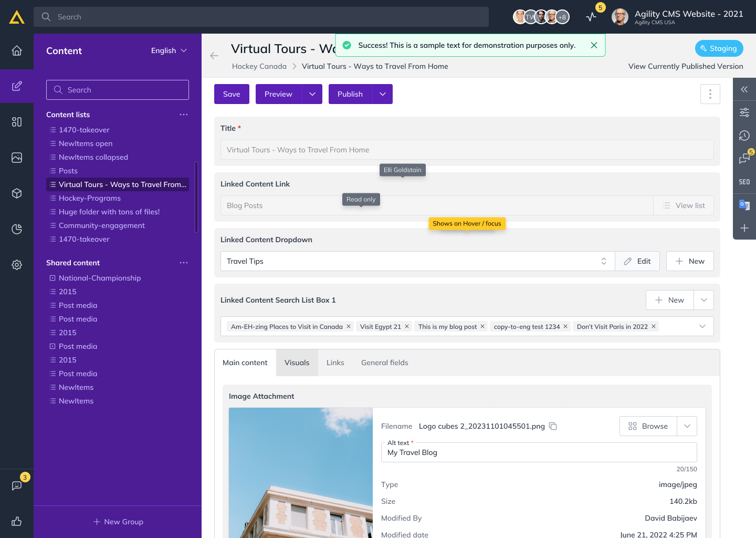Open the Media gallery icon in sidebar
Viewport: 756px width, 538px height.
tap(17, 158)
